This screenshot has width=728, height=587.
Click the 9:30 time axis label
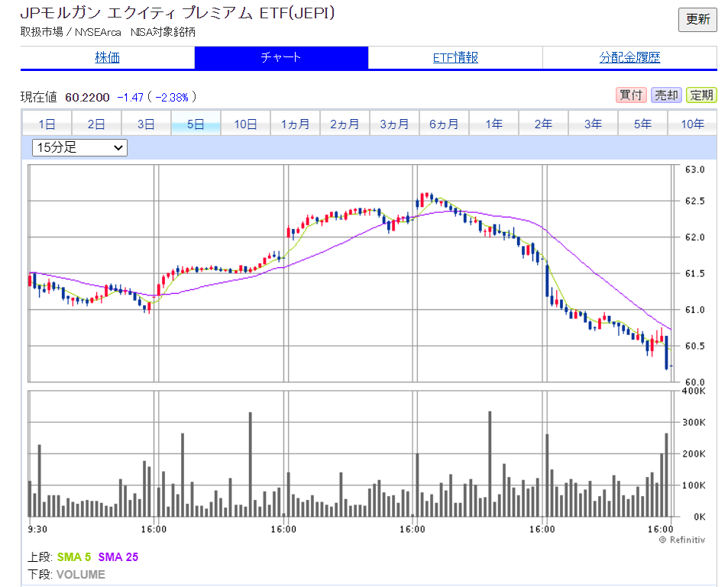coord(37,530)
